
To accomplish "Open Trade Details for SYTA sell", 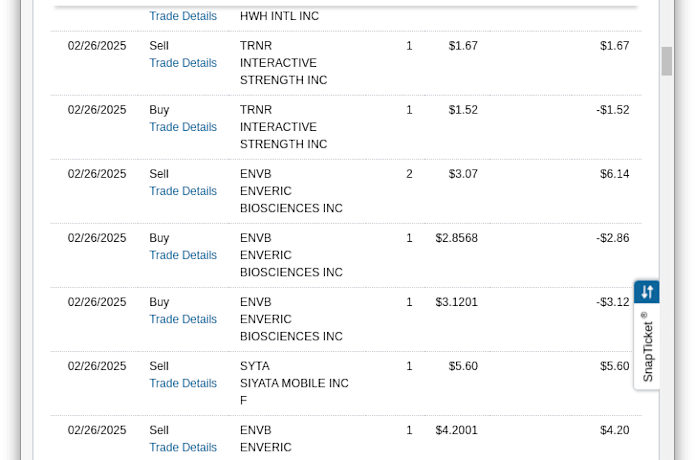I will pyautogui.click(x=183, y=383).
